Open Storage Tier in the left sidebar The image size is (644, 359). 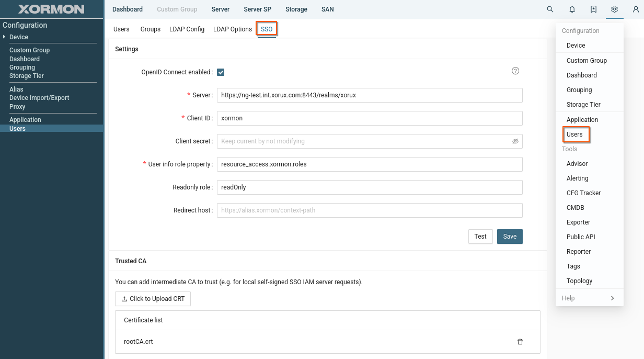[x=27, y=76]
